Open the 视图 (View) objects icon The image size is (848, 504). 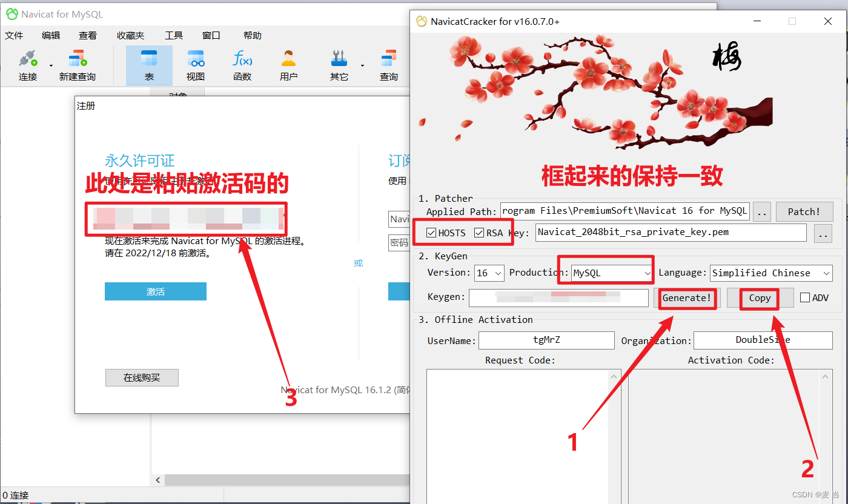click(196, 65)
